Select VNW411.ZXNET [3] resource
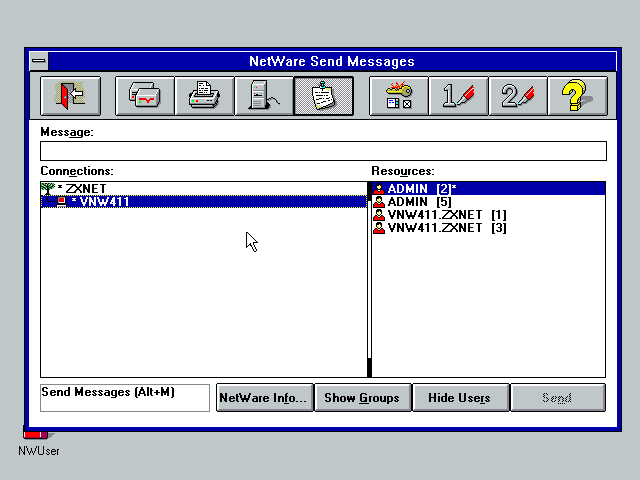640x480 pixels. pyautogui.click(x=488, y=228)
